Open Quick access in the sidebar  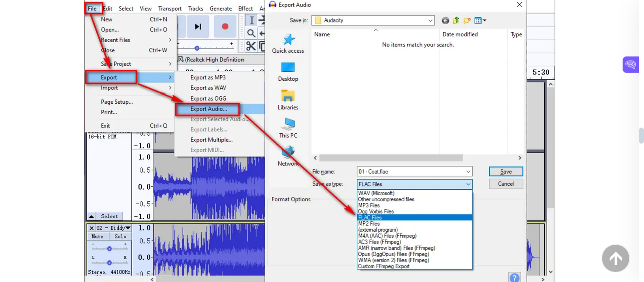(x=288, y=44)
